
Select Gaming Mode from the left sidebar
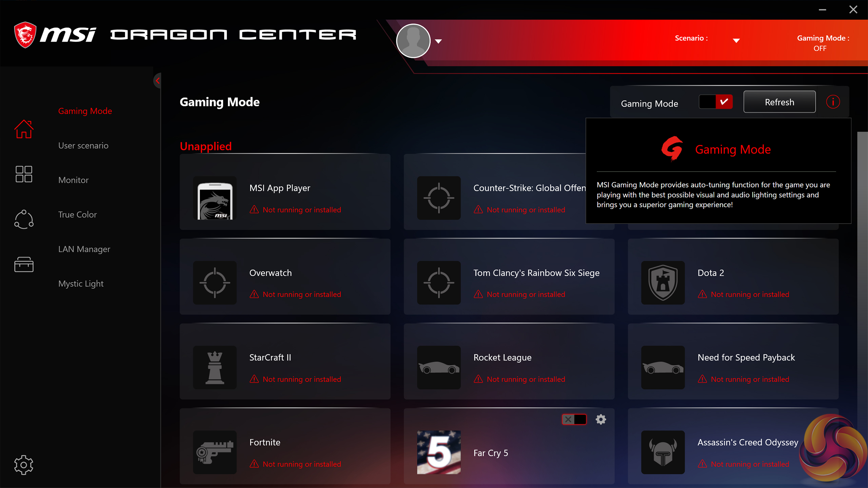coord(85,111)
